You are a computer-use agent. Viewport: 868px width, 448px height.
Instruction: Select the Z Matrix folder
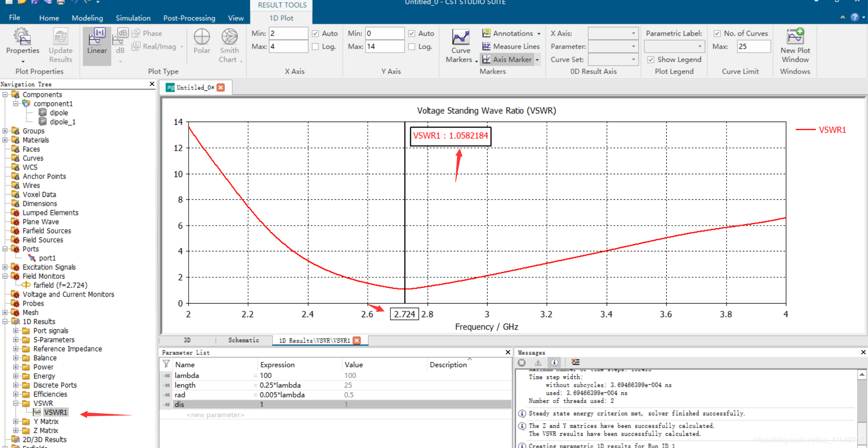45,430
